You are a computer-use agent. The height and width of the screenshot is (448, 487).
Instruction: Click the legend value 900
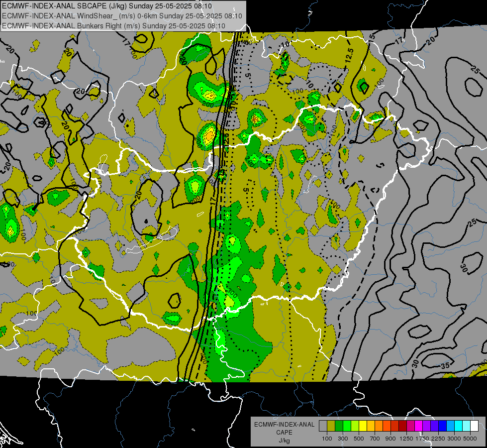pos(390,439)
